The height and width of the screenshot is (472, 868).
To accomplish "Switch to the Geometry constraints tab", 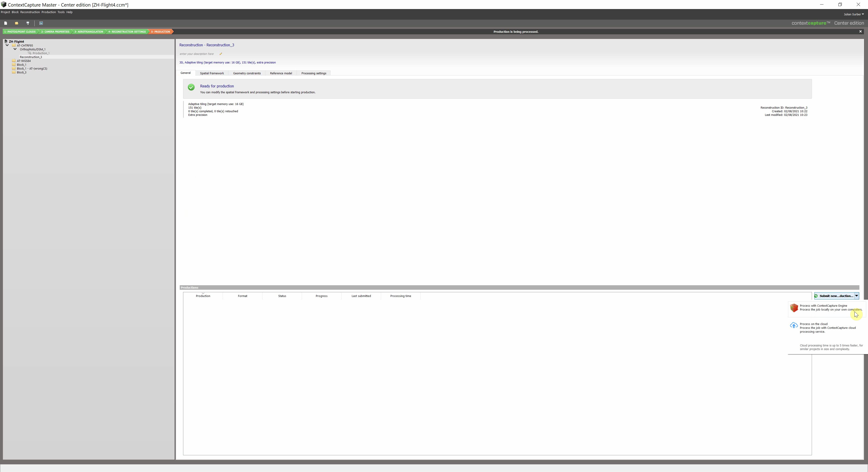I will pos(247,73).
